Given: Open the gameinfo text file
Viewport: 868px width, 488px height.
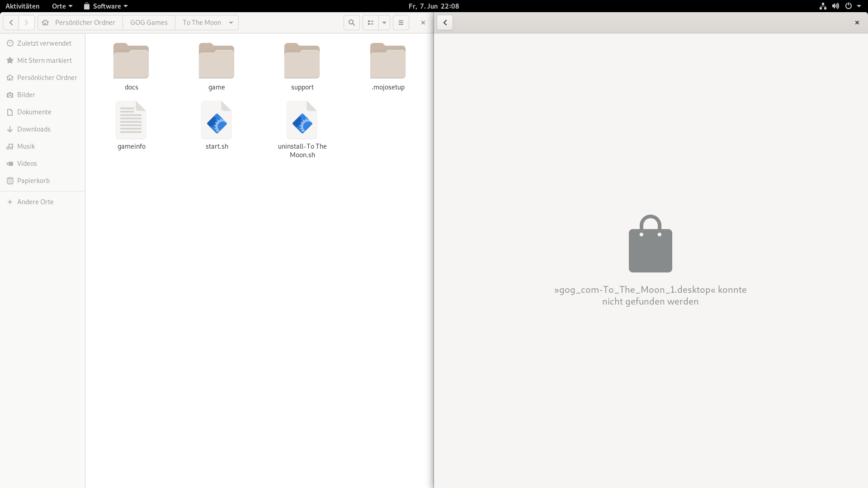Looking at the screenshot, I should (x=131, y=120).
